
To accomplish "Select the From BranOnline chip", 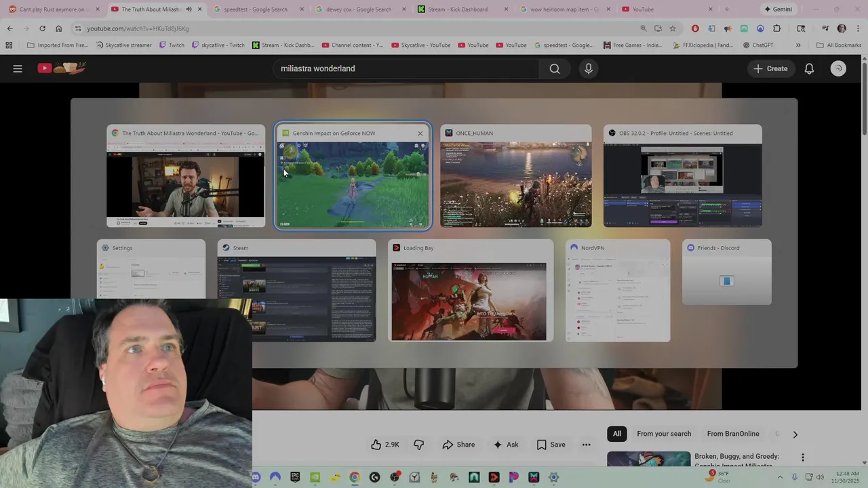I will pos(733,434).
